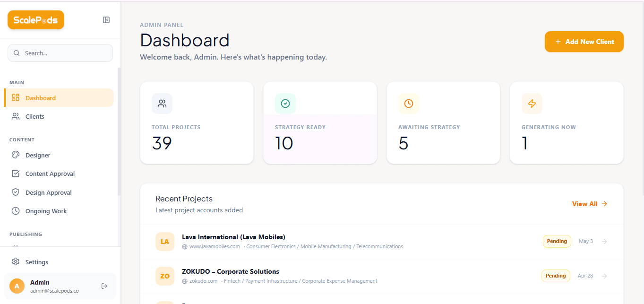Click the Settings gear icon
The height and width of the screenshot is (304, 644).
click(16, 262)
